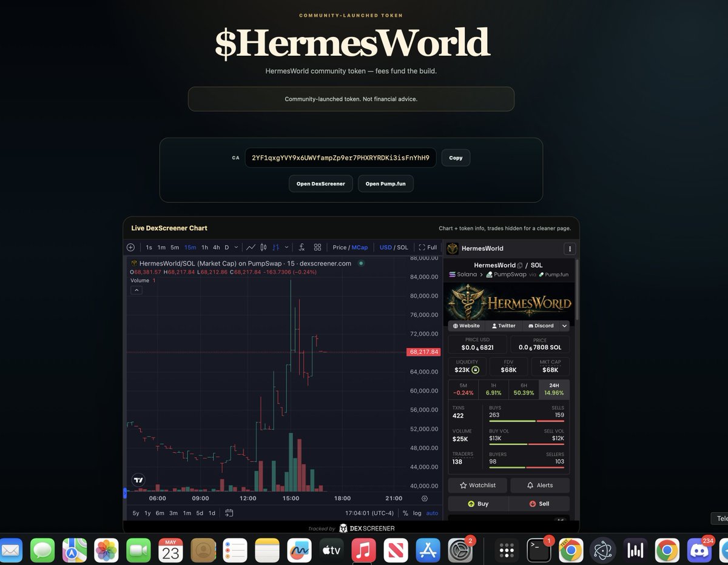Open Photos app in the dock
Image resolution: width=728 pixels, height=565 pixels.
(107, 550)
